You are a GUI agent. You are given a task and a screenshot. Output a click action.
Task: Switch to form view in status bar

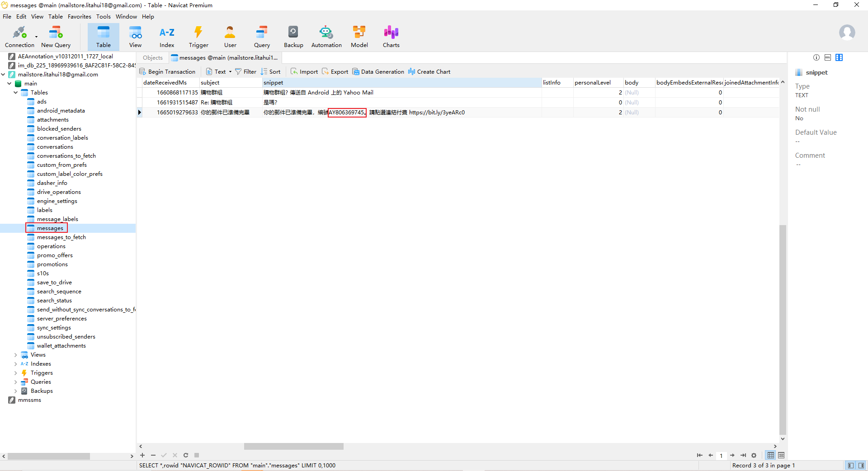781,455
